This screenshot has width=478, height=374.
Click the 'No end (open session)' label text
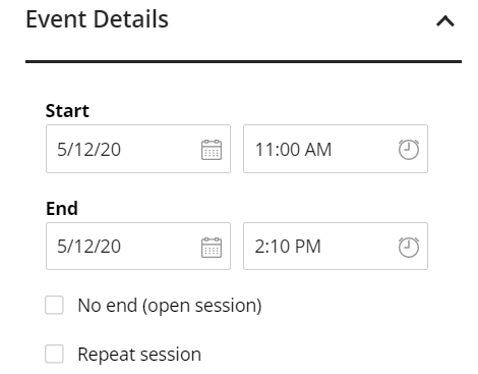click(x=169, y=305)
